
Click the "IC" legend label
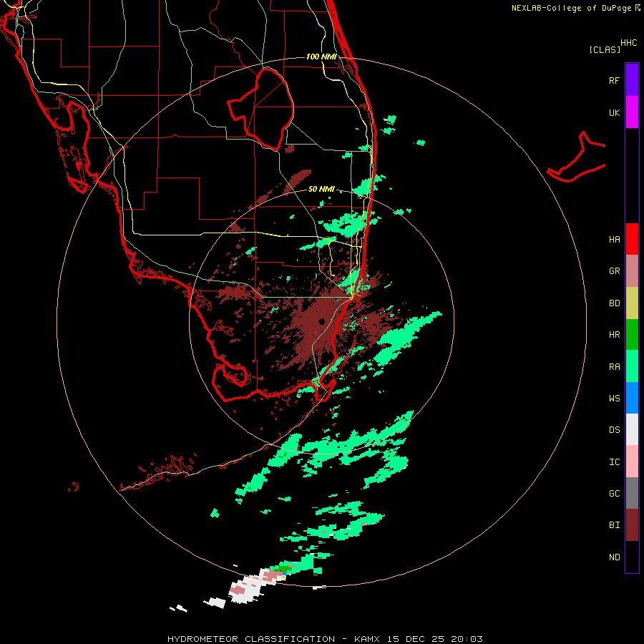[x=614, y=462]
